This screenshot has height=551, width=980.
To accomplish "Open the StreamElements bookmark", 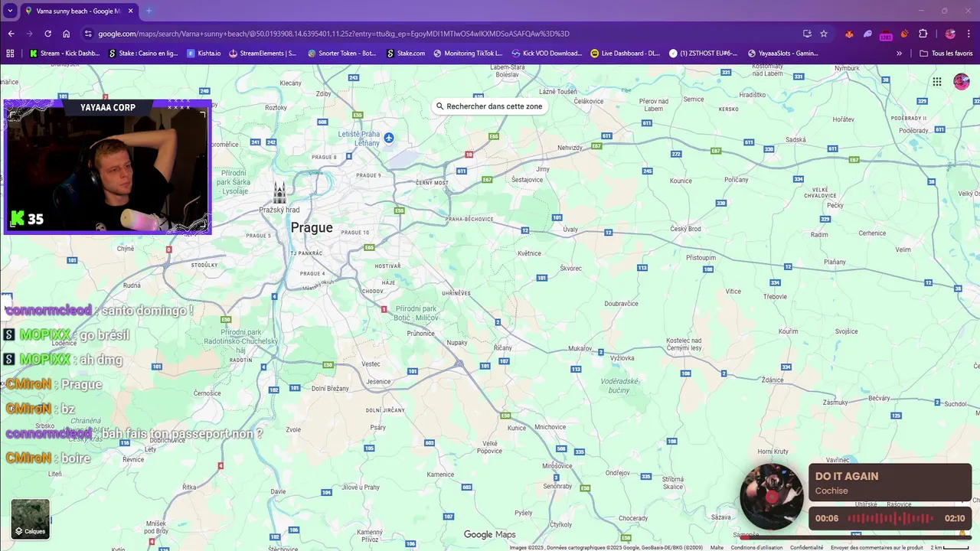I will 263,54.
